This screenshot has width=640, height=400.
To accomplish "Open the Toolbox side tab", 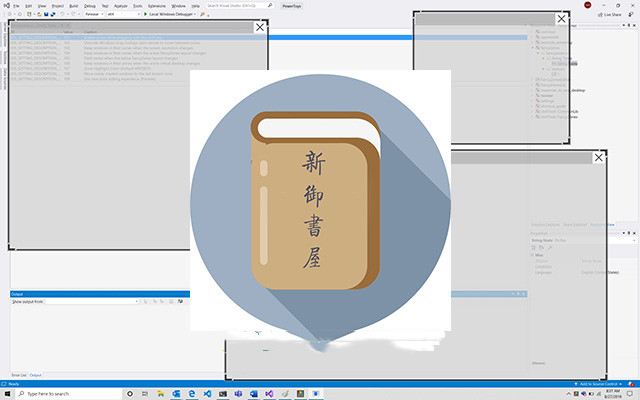I will click(x=5, y=58).
